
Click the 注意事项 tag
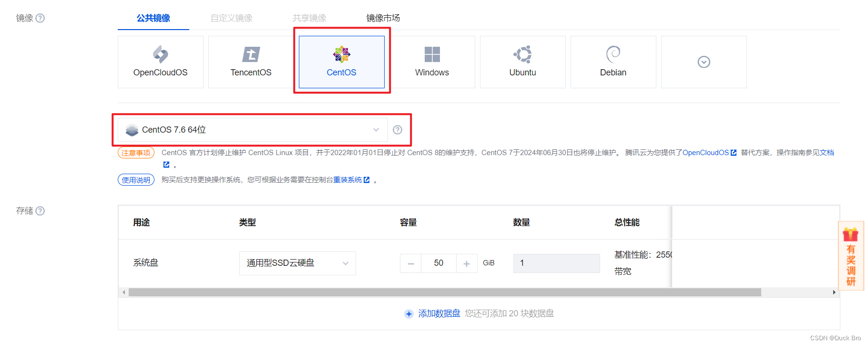[136, 153]
